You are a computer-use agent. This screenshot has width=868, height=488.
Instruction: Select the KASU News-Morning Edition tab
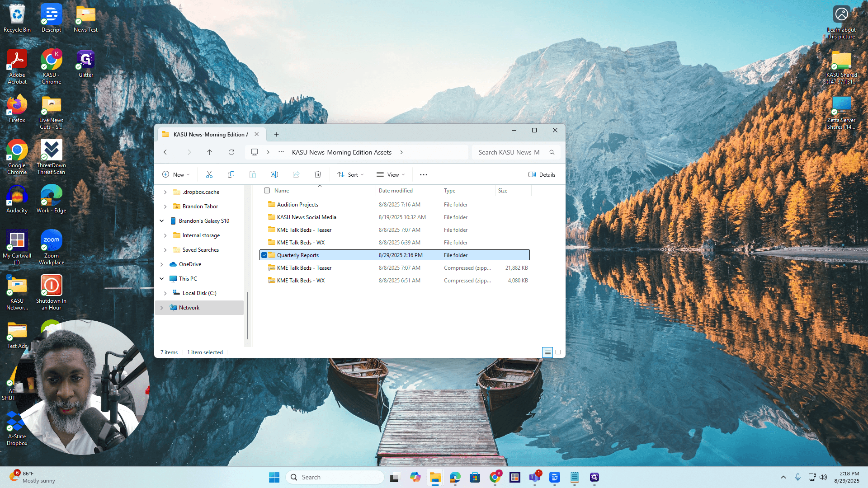(210, 134)
